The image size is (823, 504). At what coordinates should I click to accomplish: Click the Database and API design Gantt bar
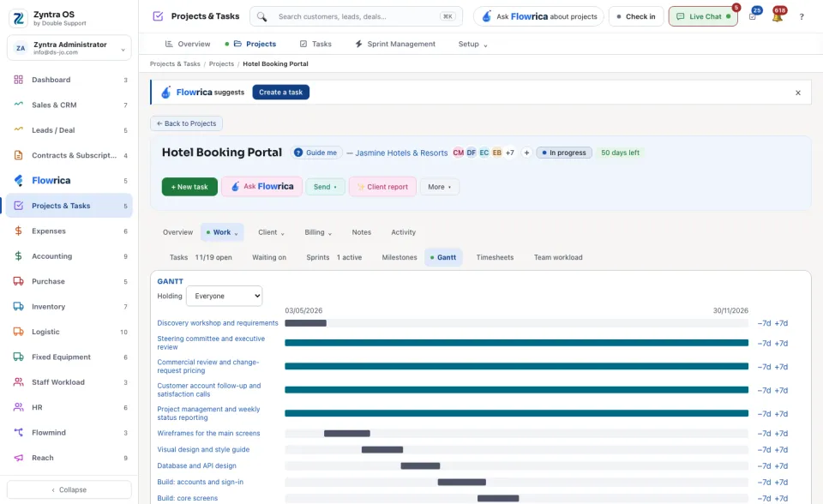pyautogui.click(x=420, y=466)
